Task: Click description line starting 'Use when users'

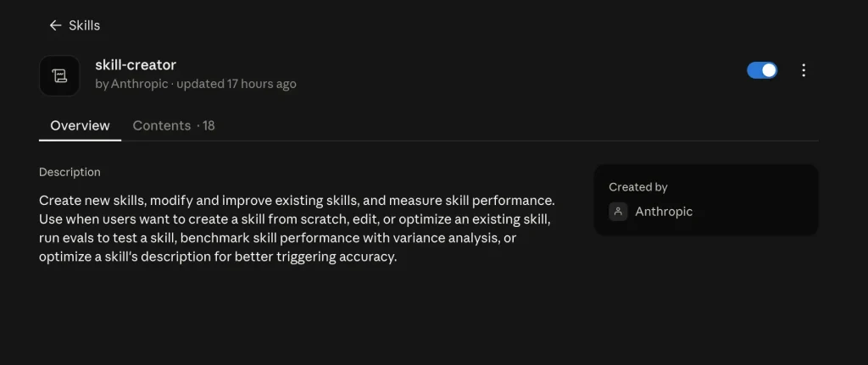Action: click(295, 219)
